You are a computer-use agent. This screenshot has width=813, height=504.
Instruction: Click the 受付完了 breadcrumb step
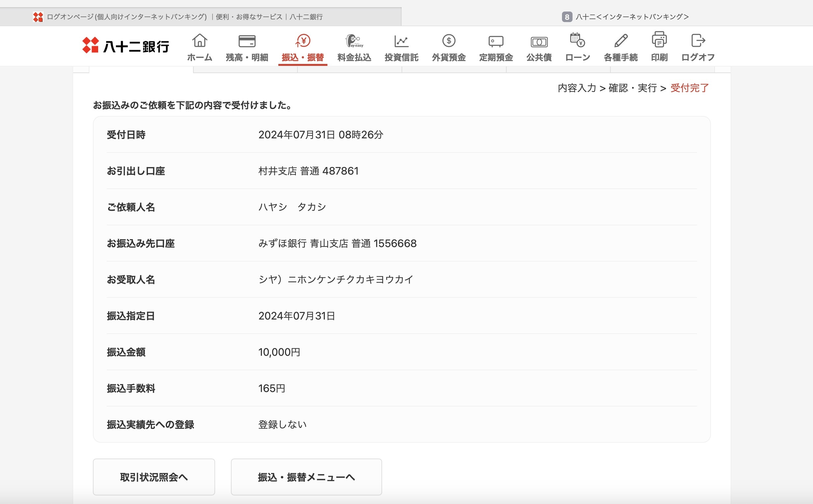689,88
